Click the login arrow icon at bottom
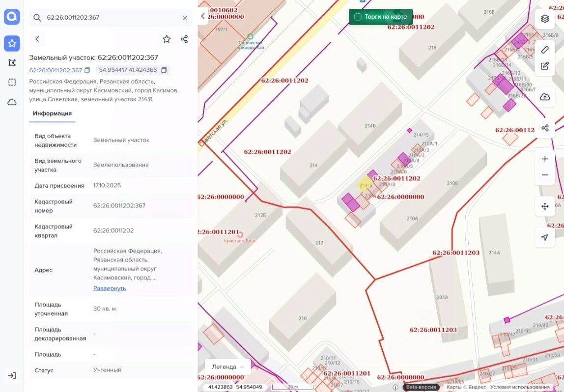 point(12,375)
